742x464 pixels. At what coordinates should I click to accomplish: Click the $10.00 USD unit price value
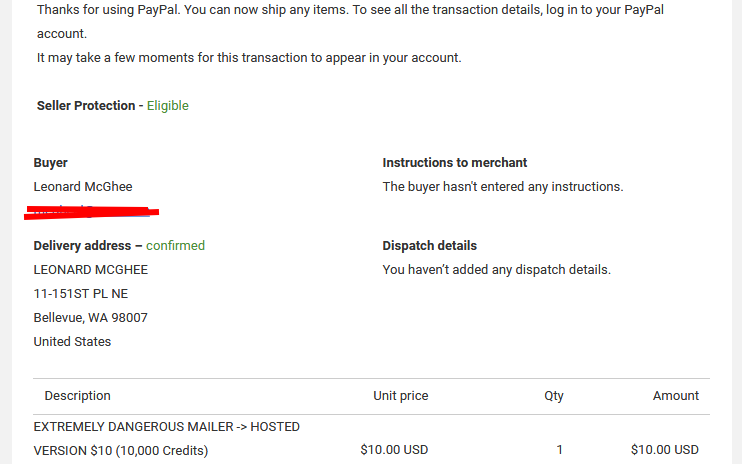click(394, 449)
